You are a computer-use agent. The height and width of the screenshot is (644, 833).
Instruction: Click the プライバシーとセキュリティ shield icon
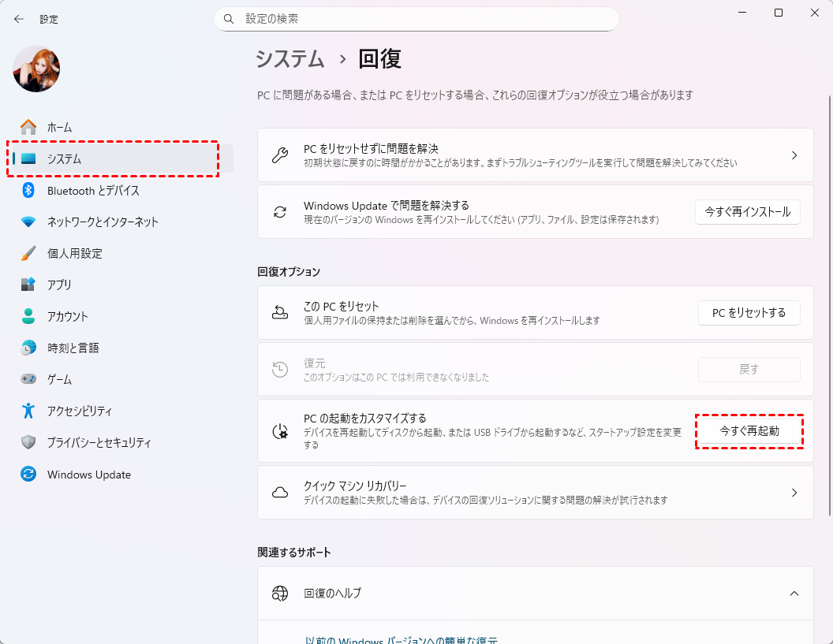click(x=28, y=442)
